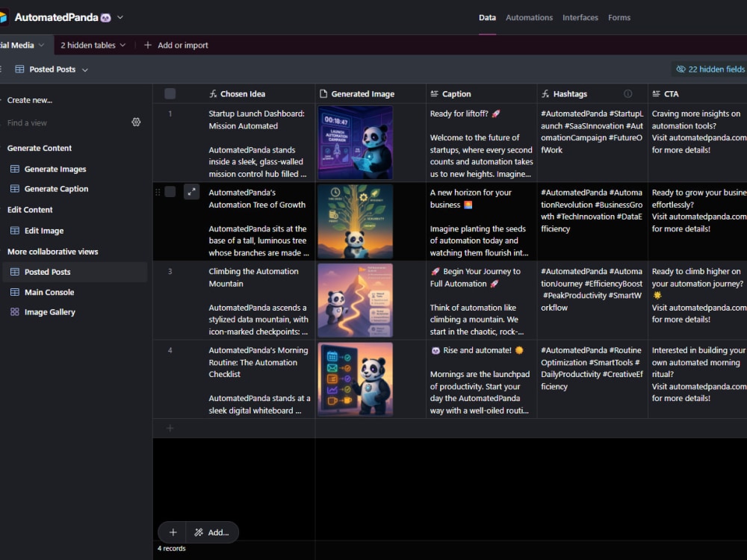
Task: Click the 'Rise and automate!' caption cell
Action: [482, 379]
